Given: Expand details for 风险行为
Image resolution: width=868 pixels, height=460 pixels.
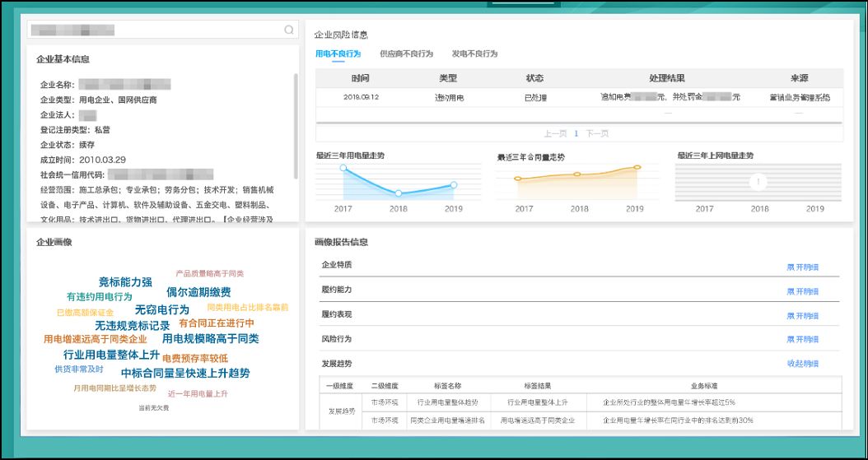Looking at the screenshot, I should click(x=802, y=340).
